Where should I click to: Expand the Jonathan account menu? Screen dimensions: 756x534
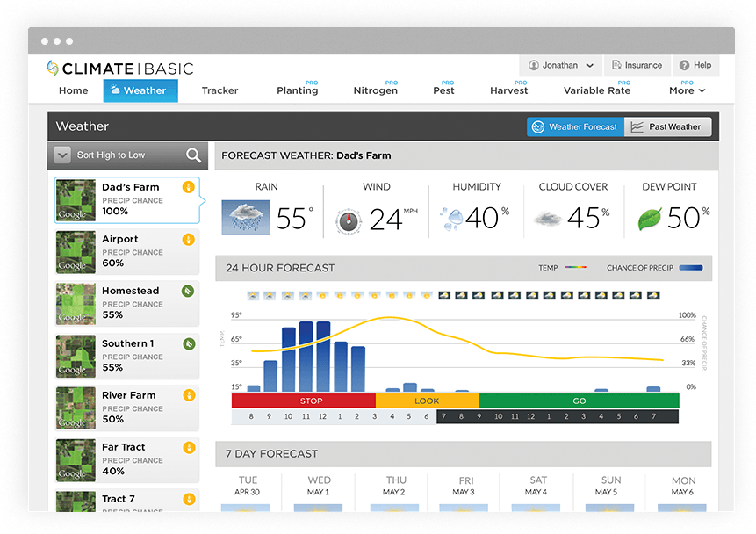click(560, 64)
